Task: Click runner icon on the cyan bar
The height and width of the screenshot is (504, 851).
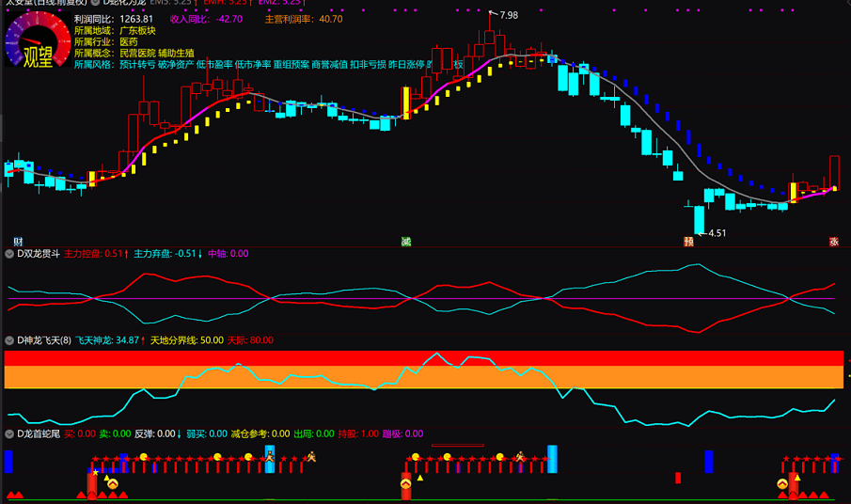Action: point(270,457)
